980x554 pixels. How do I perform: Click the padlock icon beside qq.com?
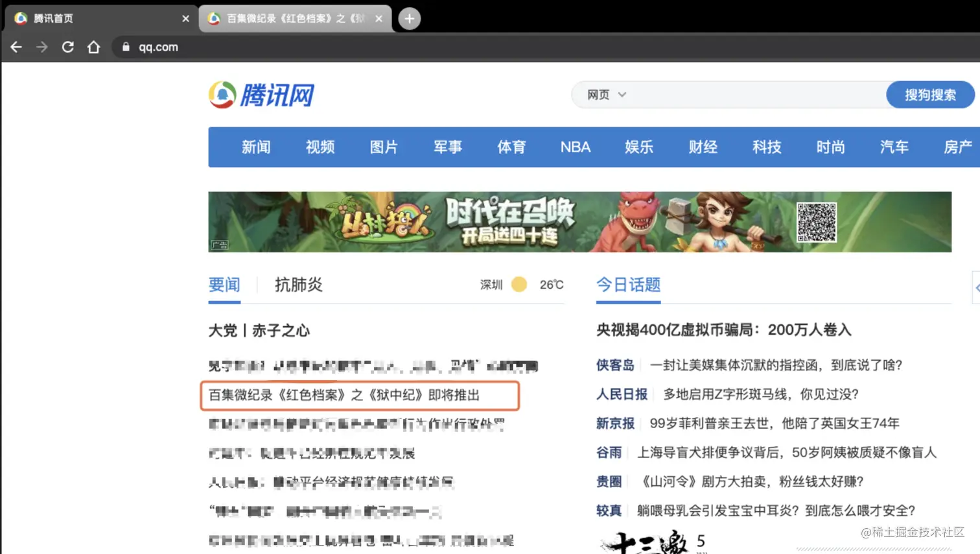click(126, 47)
